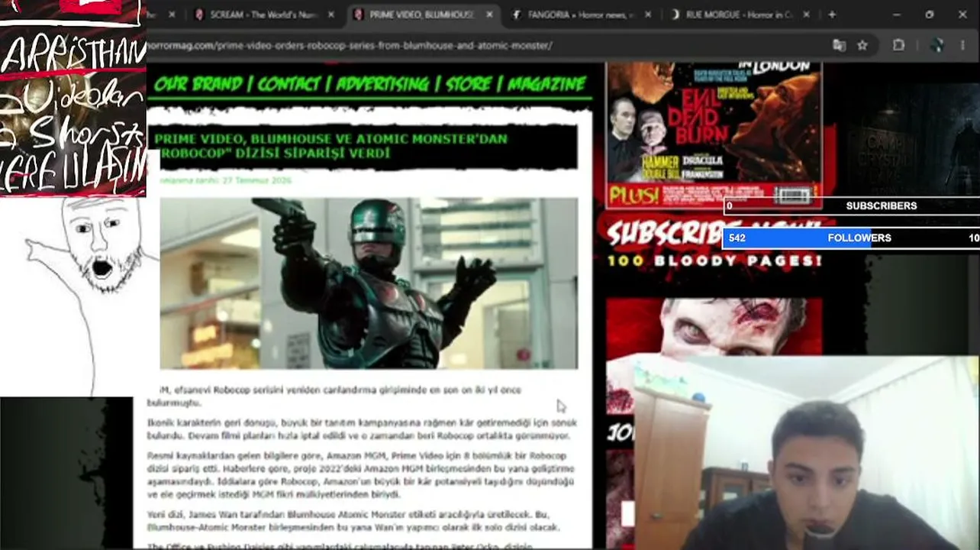980x550 pixels.
Task: Open the MAGAZINE menu link
Action: tap(547, 84)
